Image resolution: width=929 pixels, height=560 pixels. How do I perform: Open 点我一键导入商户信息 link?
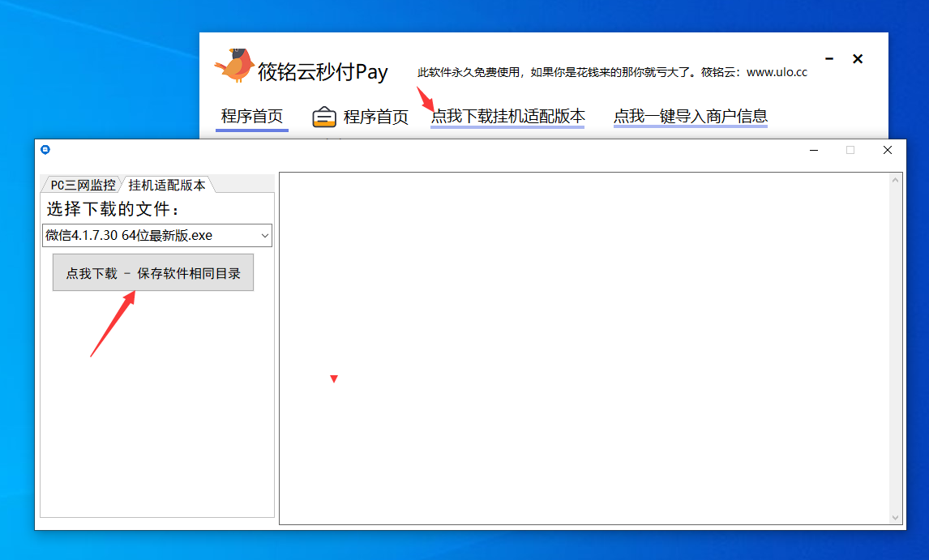(x=690, y=116)
